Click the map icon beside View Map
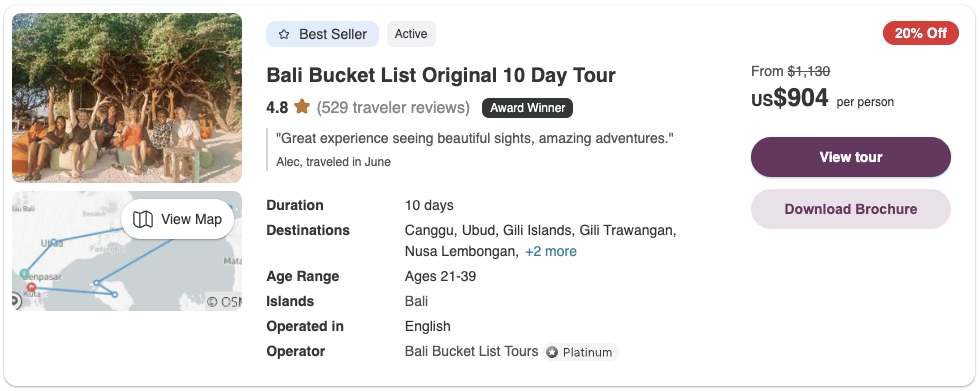Screen dimensions: 980x391 tap(143, 219)
